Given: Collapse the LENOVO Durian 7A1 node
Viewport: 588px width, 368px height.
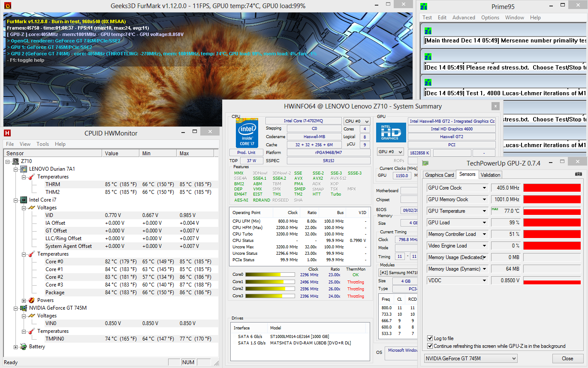Looking at the screenshot, I should click(16, 169).
